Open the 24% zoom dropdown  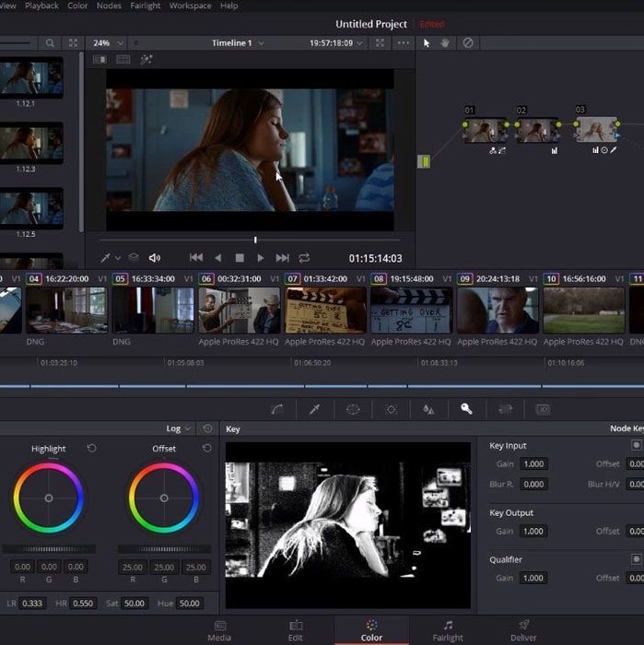click(x=108, y=42)
